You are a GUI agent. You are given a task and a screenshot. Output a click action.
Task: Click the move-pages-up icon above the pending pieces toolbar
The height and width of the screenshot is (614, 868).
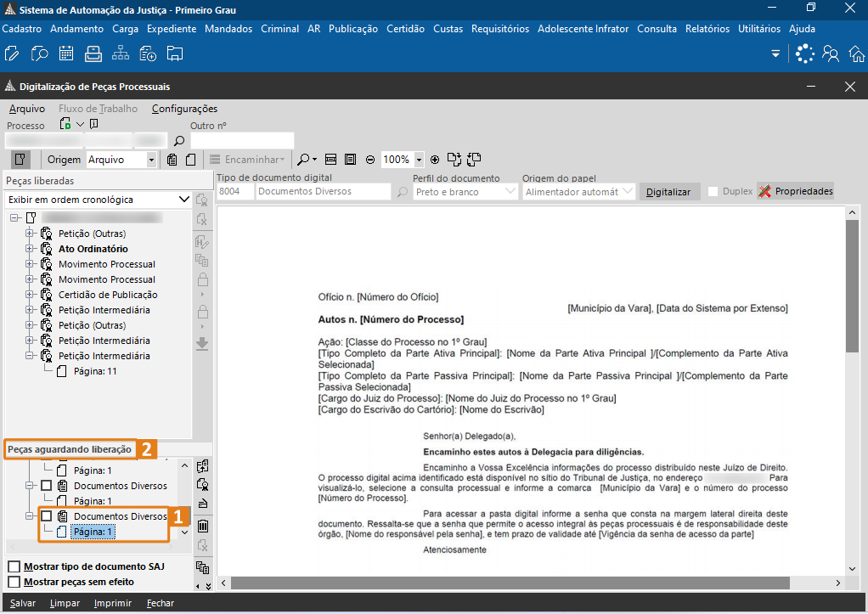pos(203,466)
